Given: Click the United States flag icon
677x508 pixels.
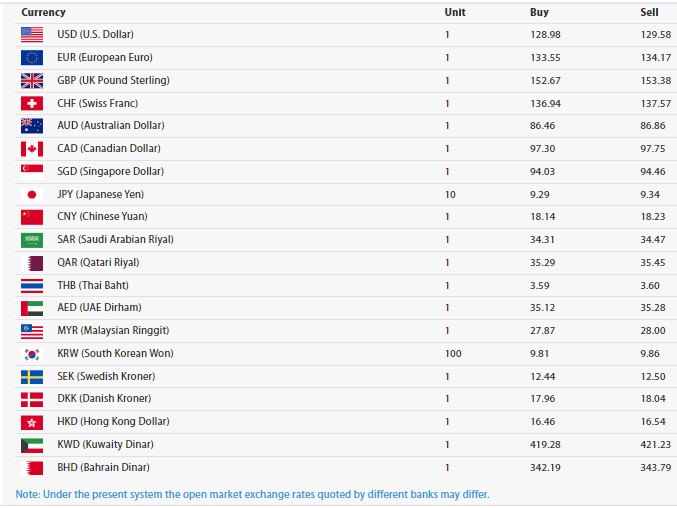Looking at the screenshot, I should click(31, 35).
